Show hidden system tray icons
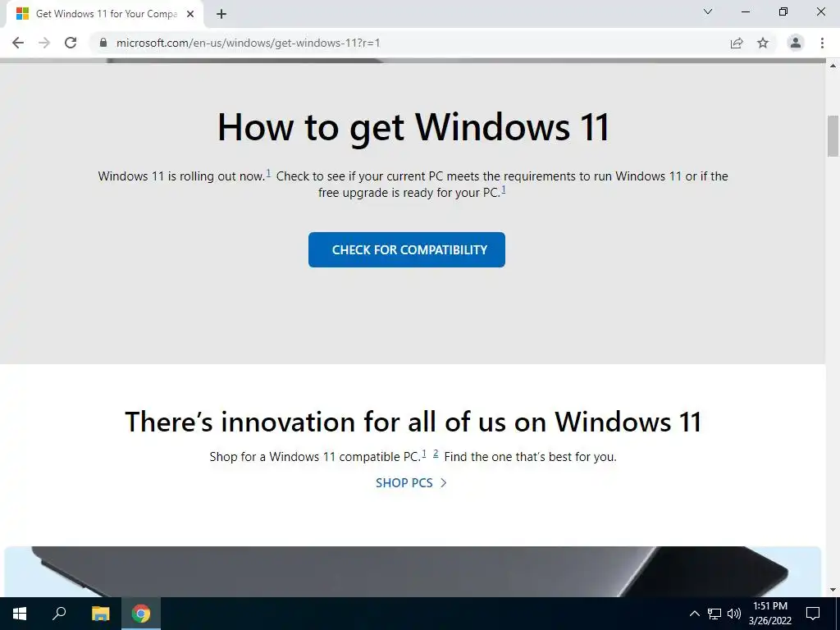Viewport: 840px width, 630px height. coord(694,614)
